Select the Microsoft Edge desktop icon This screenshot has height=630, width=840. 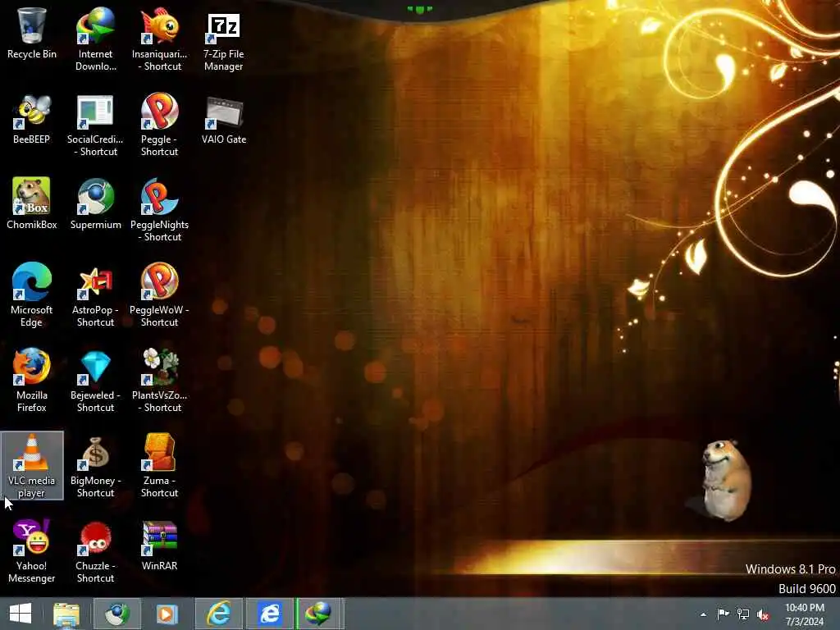point(32,294)
